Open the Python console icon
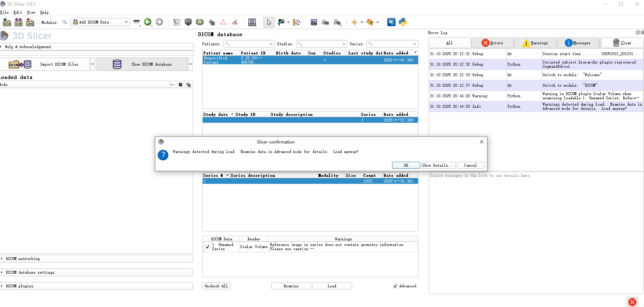Viewport: 644px width, 307px height. 403,22
